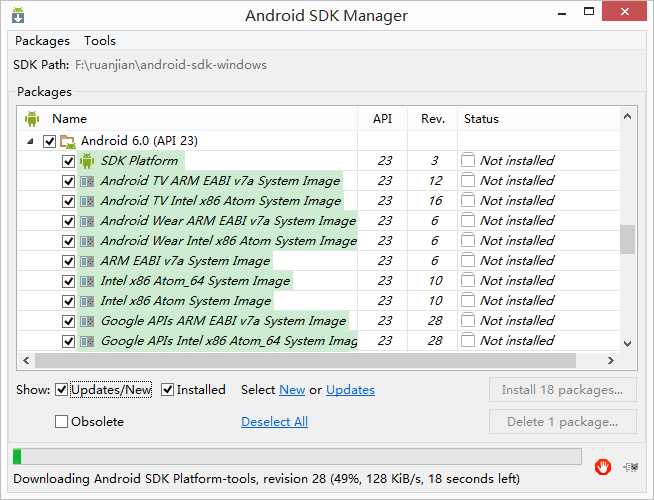Uncheck the Android 6.0 (API 23) group checkbox
Image resolution: width=654 pixels, height=500 pixels.
pos(49,141)
